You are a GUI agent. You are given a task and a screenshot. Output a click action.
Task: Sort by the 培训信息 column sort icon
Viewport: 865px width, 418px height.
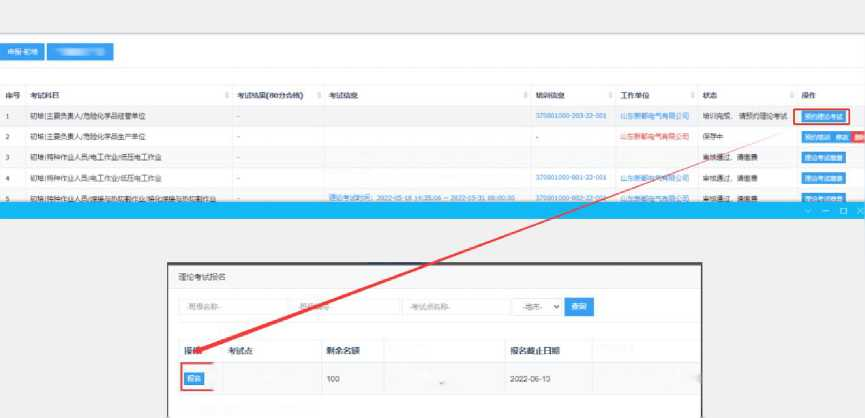(610, 95)
